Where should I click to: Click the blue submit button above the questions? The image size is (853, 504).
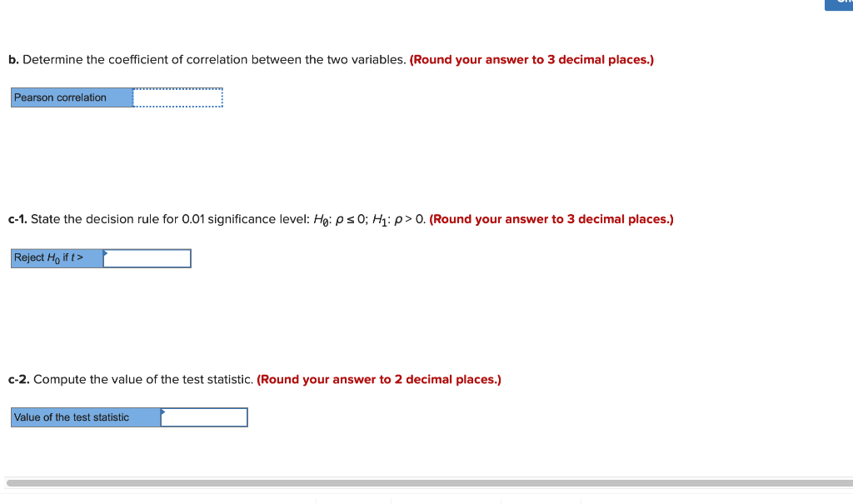[838, 4]
